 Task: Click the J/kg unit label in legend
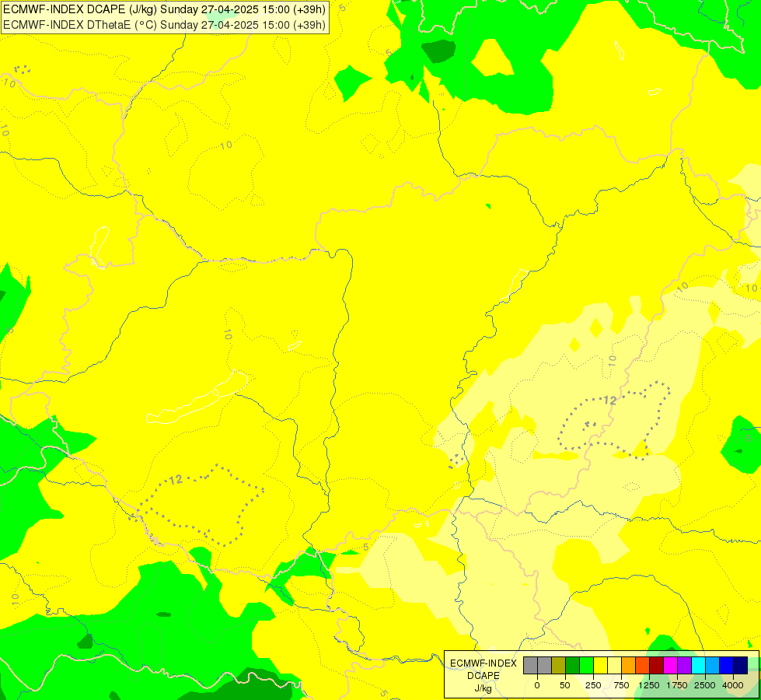[x=483, y=688]
